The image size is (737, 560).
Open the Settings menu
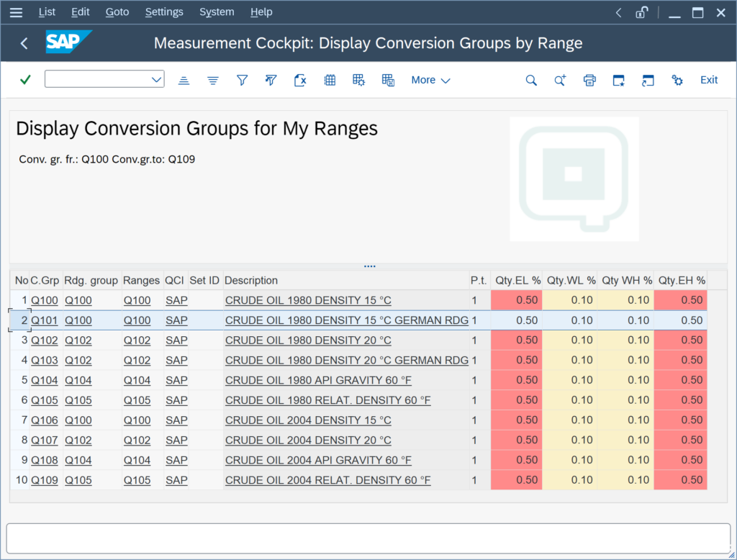[x=164, y=12]
